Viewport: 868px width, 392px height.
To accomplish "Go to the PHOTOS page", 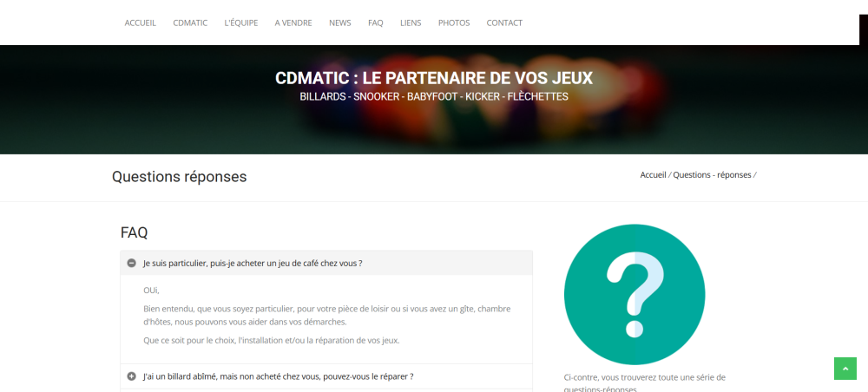I will [454, 23].
